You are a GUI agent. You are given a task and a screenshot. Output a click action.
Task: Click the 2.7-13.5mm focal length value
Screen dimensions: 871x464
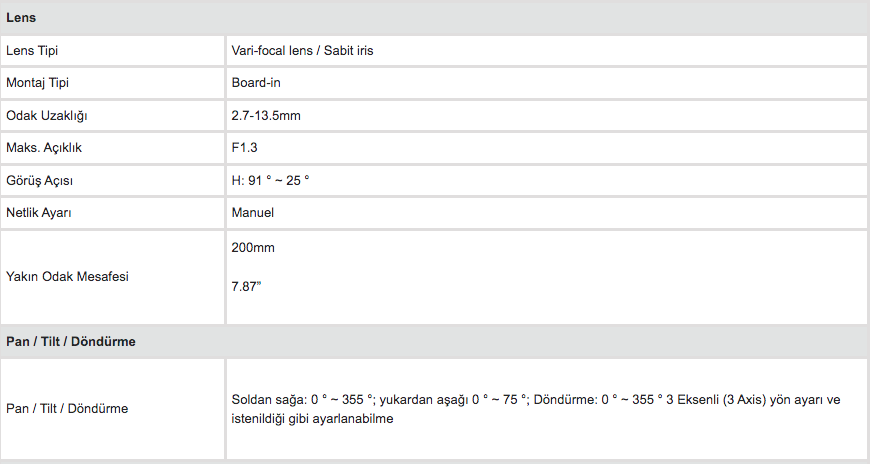pos(266,116)
